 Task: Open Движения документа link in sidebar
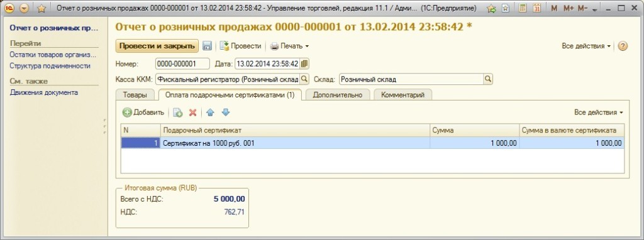(x=44, y=93)
